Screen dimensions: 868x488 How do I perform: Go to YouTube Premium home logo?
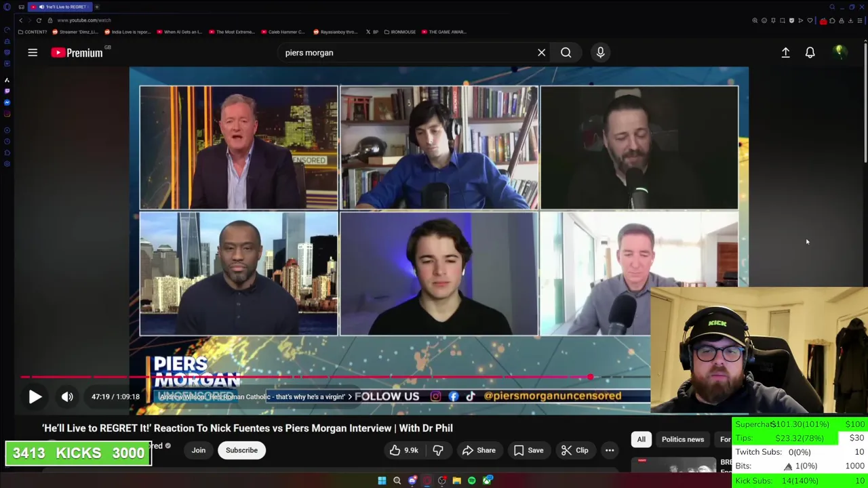tap(77, 53)
